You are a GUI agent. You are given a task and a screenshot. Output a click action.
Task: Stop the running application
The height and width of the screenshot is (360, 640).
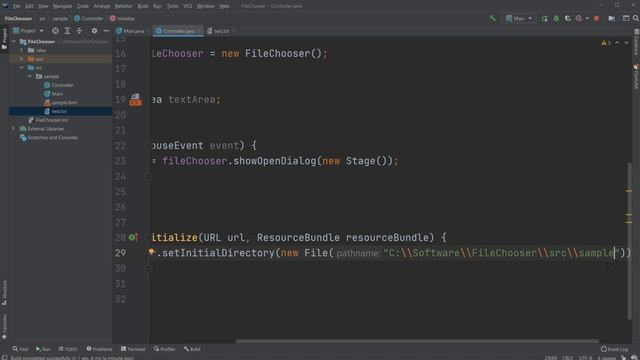(x=597, y=19)
